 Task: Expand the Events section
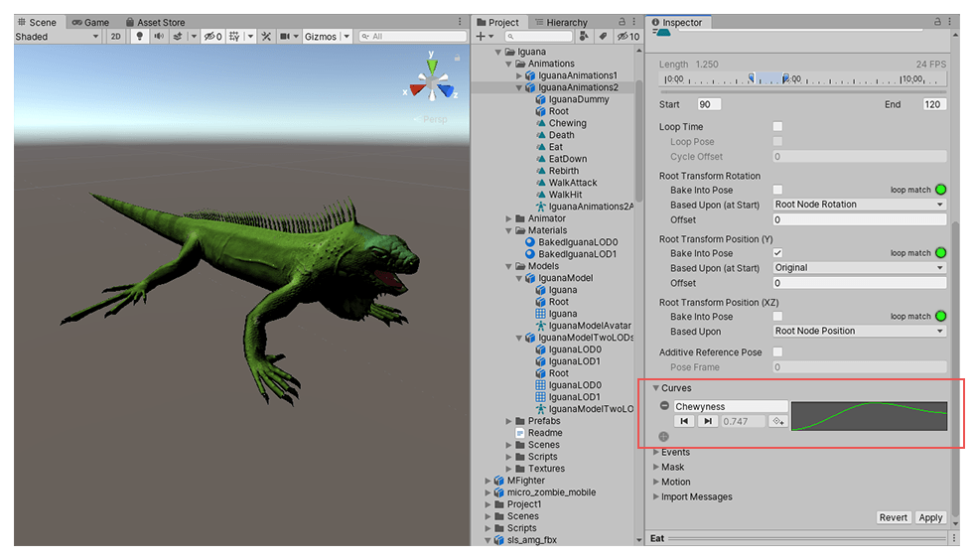pyautogui.click(x=675, y=452)
